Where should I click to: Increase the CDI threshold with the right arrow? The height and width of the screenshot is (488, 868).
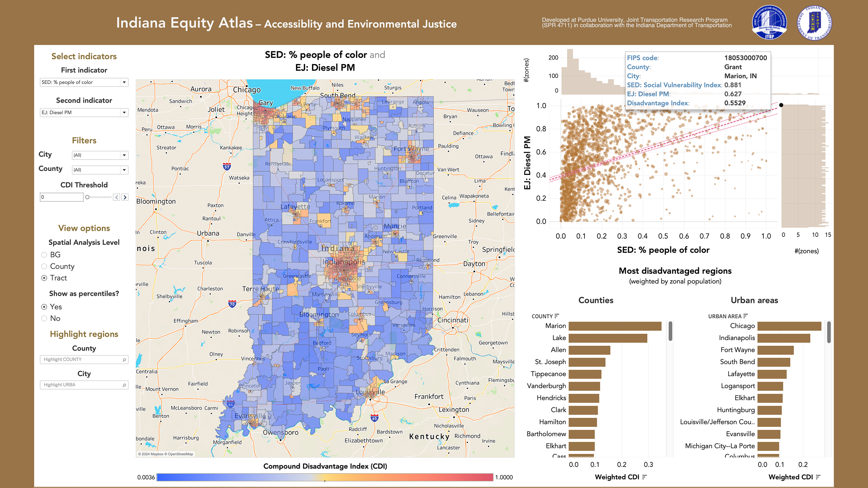pos(125,197)
